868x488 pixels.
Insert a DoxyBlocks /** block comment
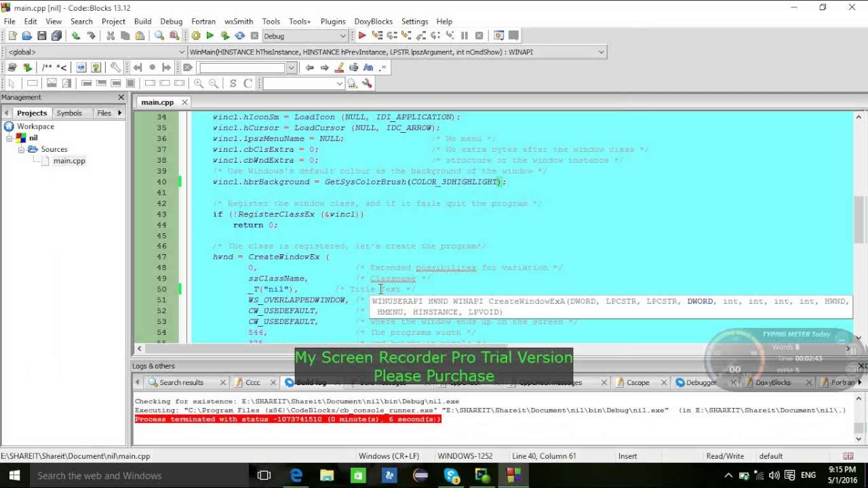(47, 67)
